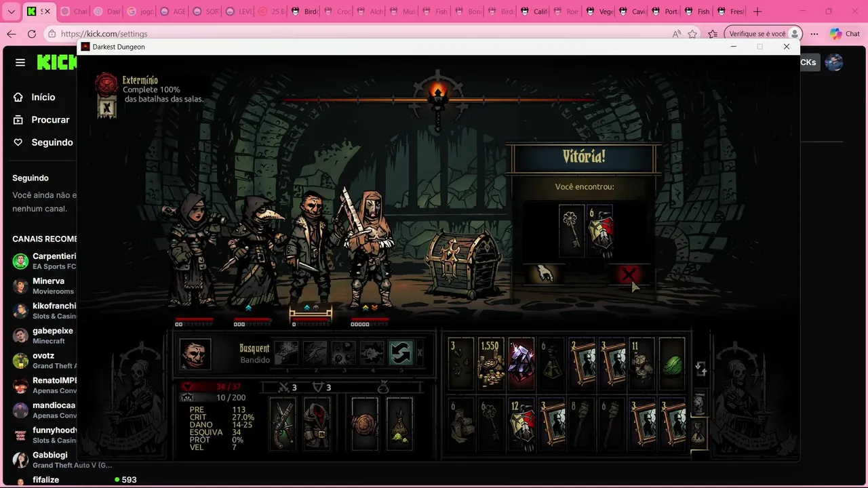Select the stack of 8 torches in inventory
Viewport: 868px width, 488px height.
[x=582, y=424]
